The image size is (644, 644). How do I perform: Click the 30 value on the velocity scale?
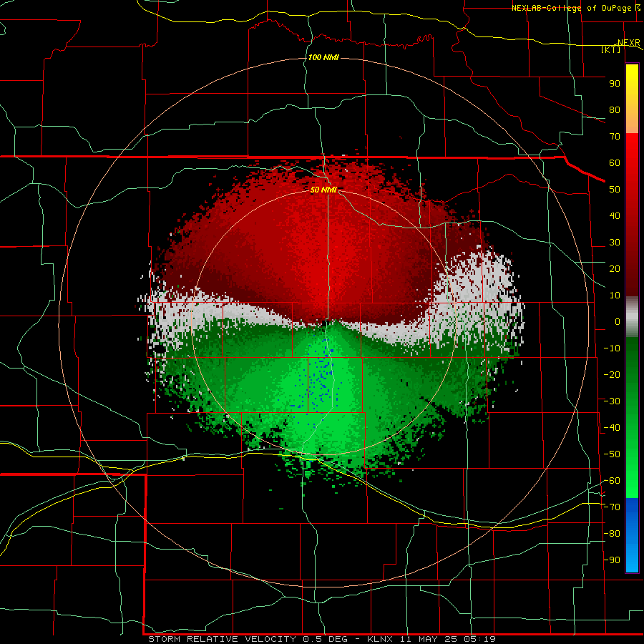click(615, 243)
